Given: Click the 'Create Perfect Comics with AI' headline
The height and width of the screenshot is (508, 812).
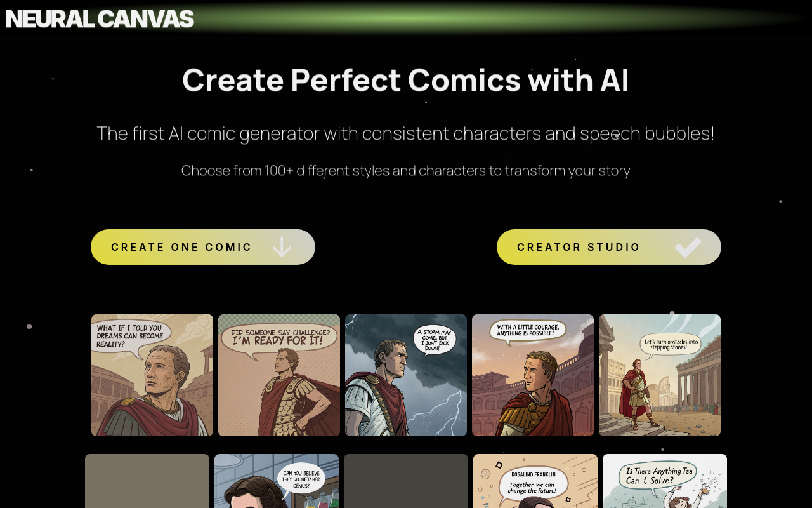Looking at the screenshot, I should 406,80.
